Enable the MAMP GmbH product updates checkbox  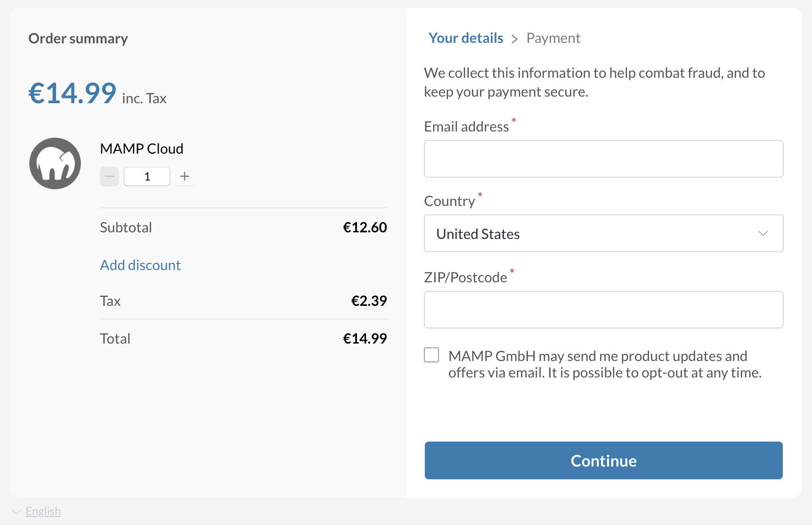[431, 355]
